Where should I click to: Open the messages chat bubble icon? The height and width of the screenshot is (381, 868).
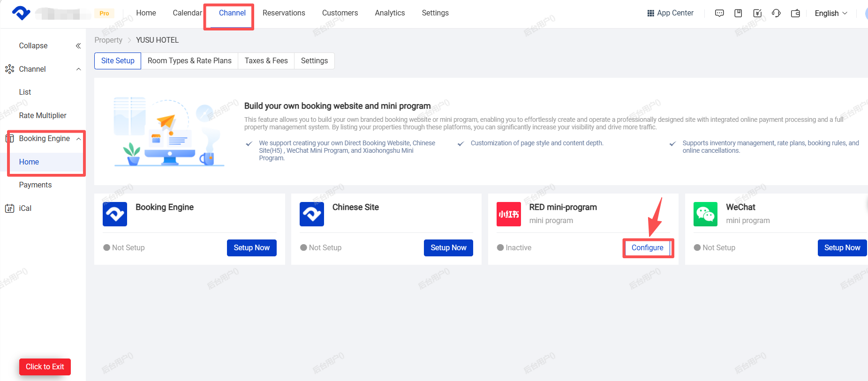point(719,13)
